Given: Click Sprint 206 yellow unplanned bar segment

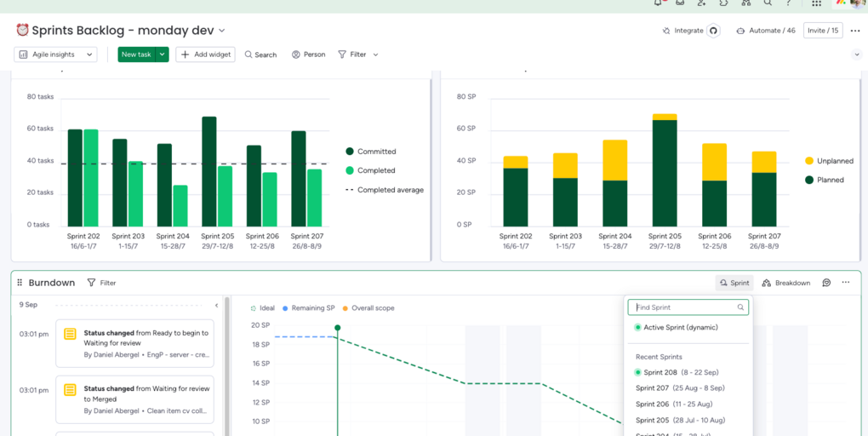Looking at the screenshot, I should 714,162.
